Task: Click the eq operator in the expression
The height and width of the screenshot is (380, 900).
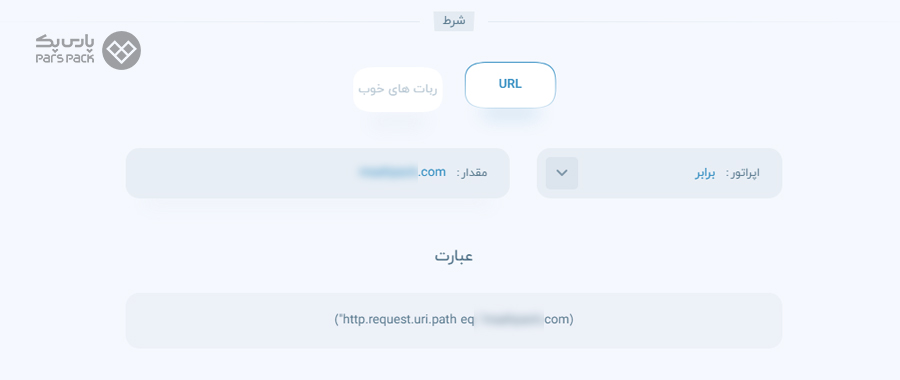Action: pyautogui.click(x=467, y=320)
